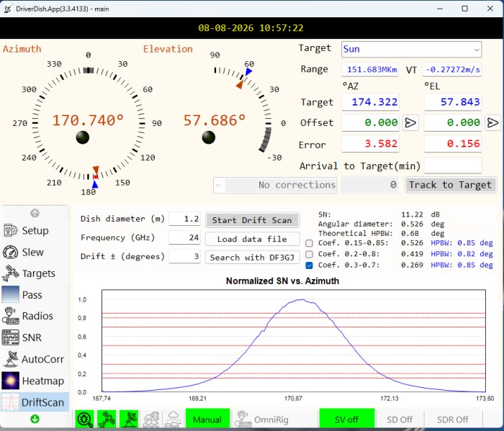This screenshot has width=504, height=431.
Task: Click the Drift ± degrees input field
Action: coord(184,256)
